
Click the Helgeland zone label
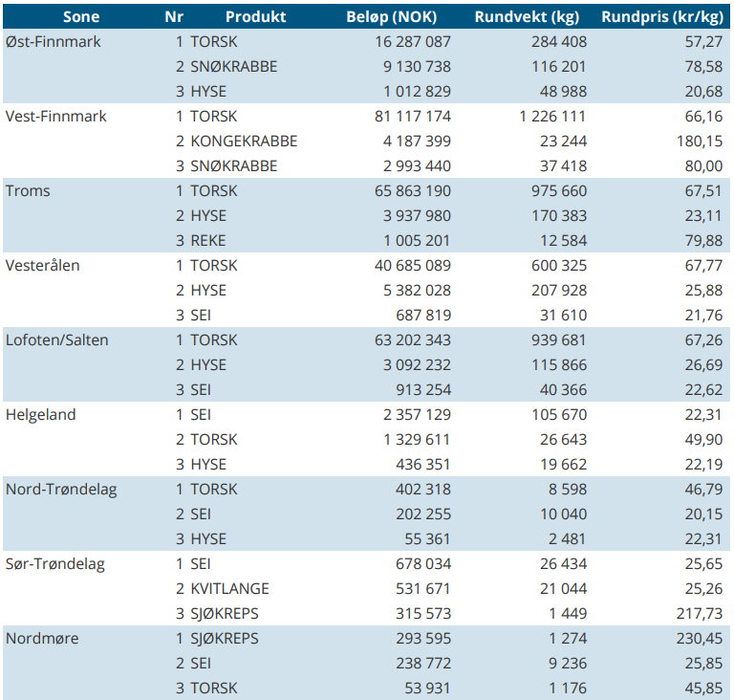(41, 415)
